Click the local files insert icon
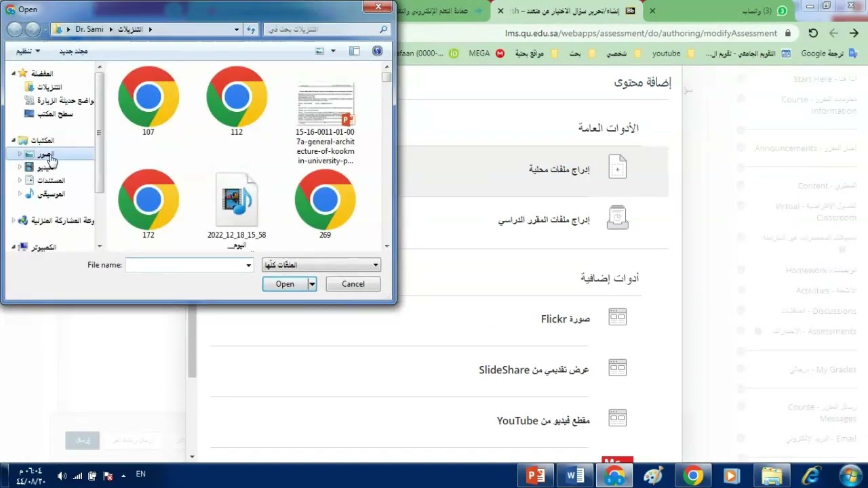The height and width of the screenshot is (488, 868). point(617,167)
